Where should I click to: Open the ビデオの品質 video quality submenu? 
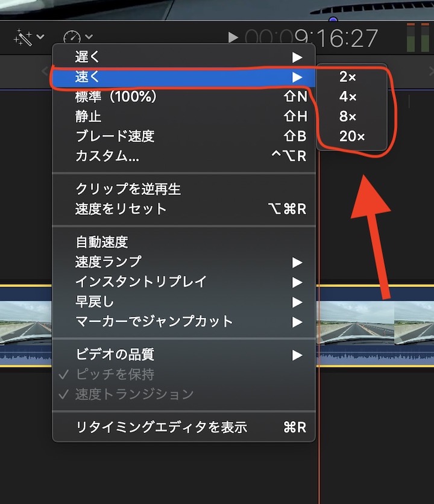pos(184,355)
